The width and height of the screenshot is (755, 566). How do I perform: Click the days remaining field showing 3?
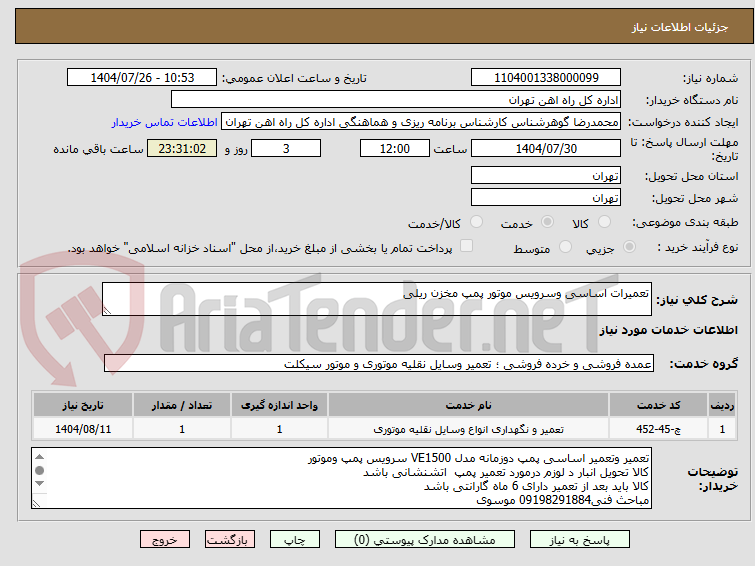pos(286,148)
